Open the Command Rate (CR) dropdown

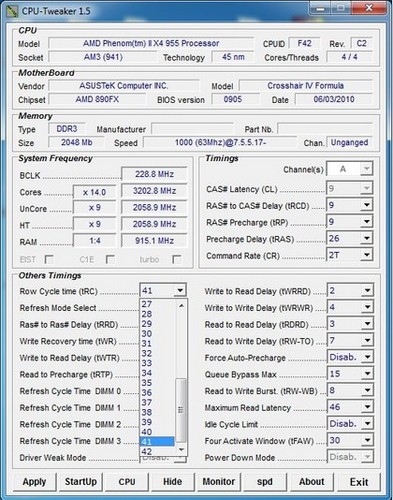tap(367, 255)
